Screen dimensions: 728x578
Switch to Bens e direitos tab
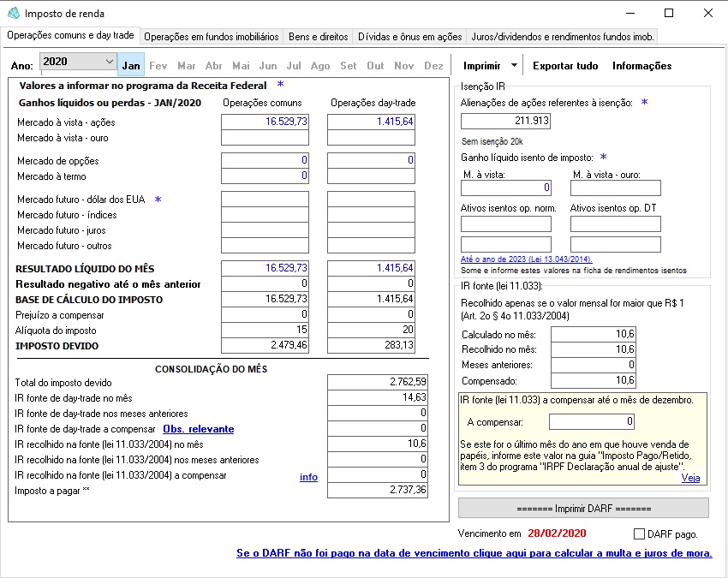coord(319,37)
